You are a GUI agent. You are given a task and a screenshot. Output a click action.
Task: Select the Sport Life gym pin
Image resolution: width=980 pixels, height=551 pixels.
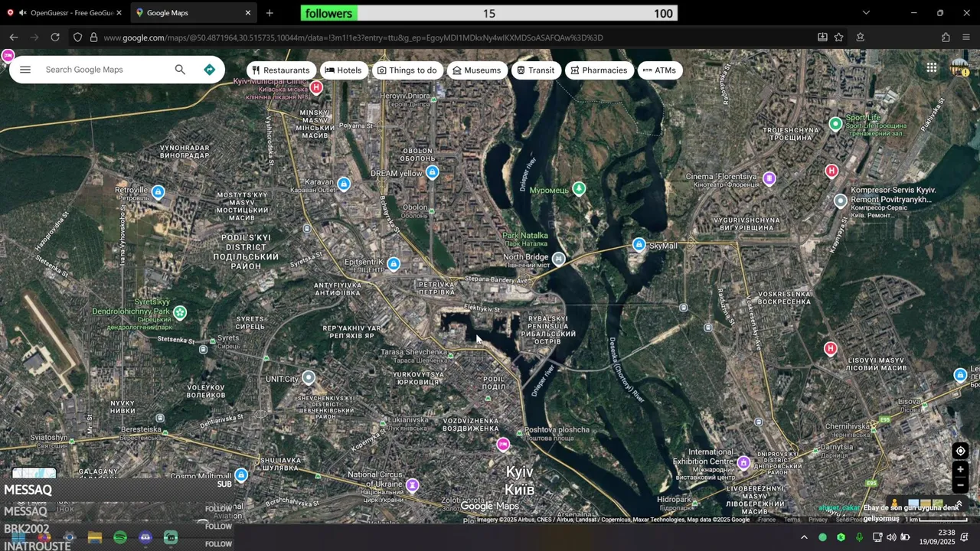(836, 123)
